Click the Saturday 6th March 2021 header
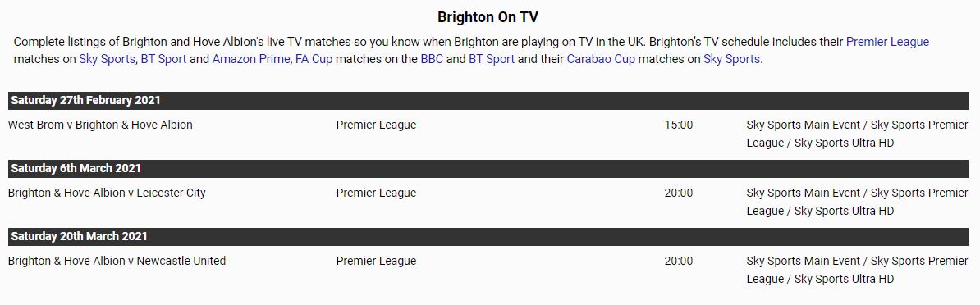The width and height of the screenshot is (980, 305). point(488,168)
